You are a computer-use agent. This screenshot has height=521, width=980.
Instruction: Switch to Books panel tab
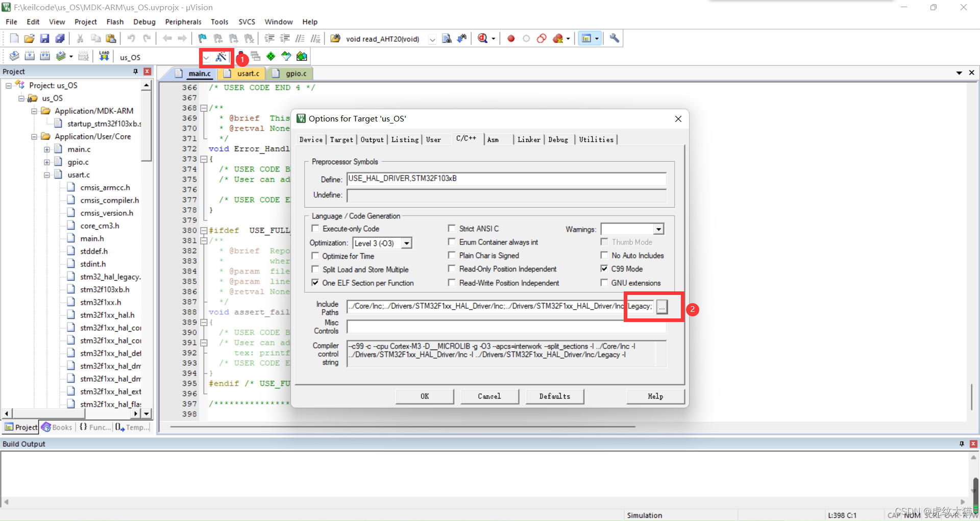pyautogui.click(x=58, y=427)
